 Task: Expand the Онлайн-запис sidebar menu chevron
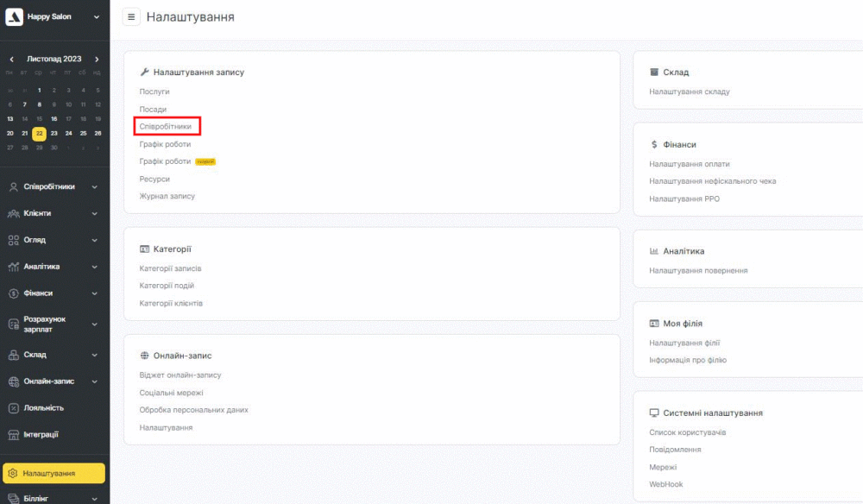[x=95, y=381]
